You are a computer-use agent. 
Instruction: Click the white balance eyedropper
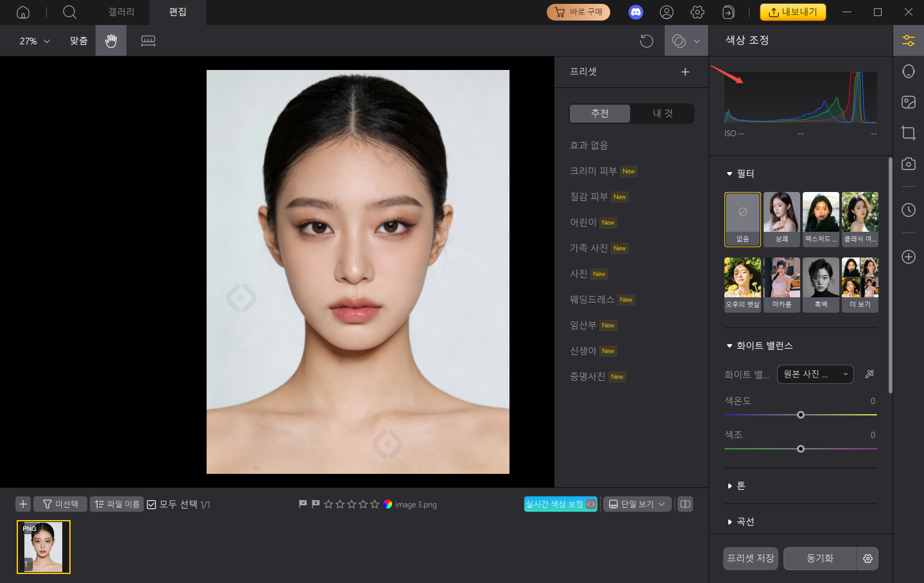869,374
